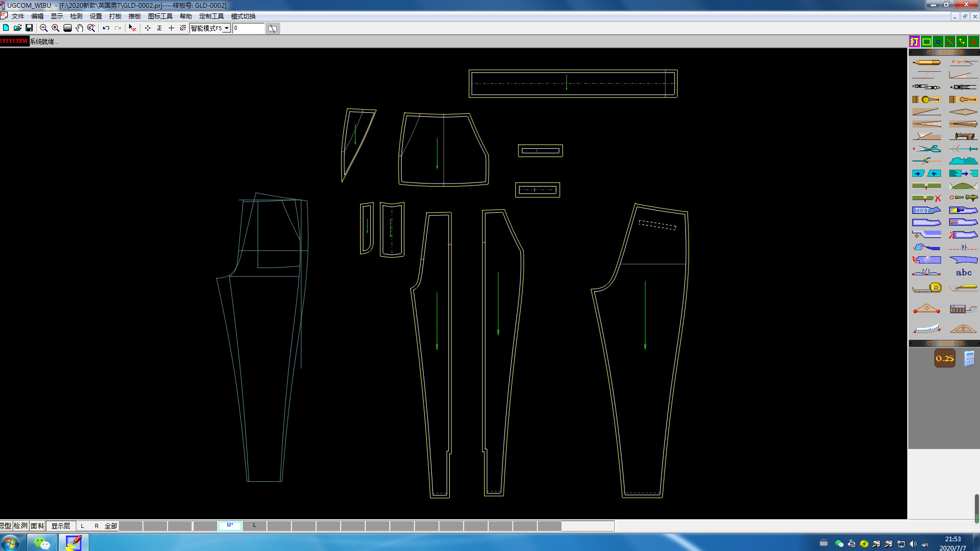Open the Windows Start menu
980x551 pixels.
click(10, 542)
